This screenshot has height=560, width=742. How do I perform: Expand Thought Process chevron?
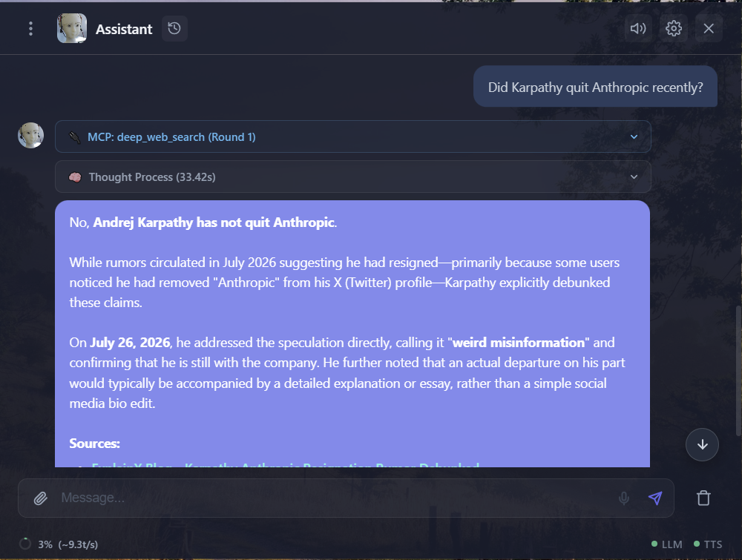[634, 177]
